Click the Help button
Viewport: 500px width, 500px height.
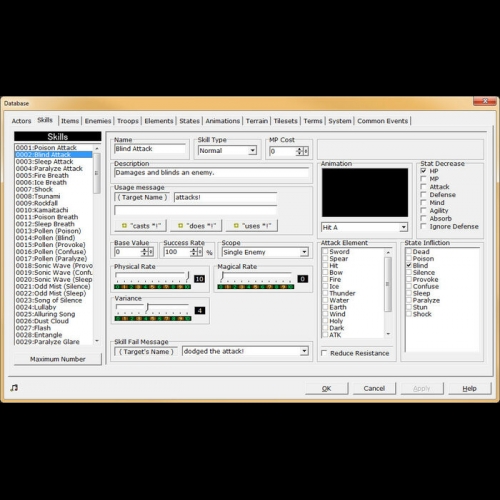coord(470,388)
